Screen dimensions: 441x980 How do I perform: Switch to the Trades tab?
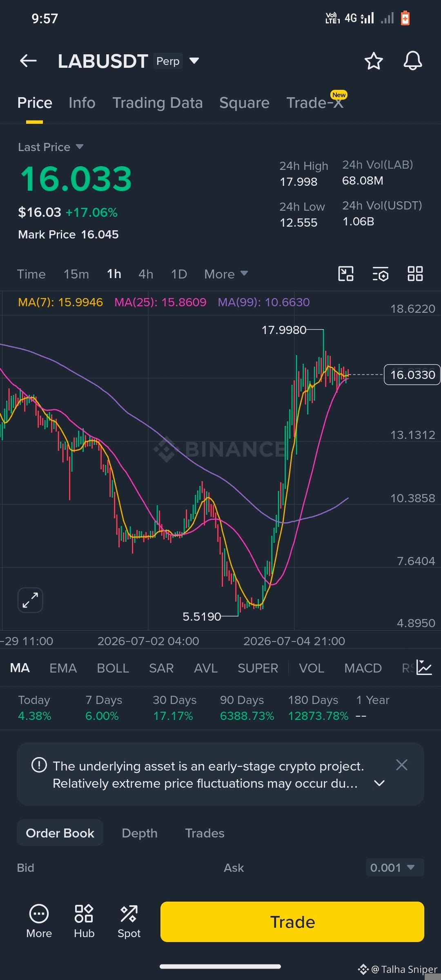[205, 833]
